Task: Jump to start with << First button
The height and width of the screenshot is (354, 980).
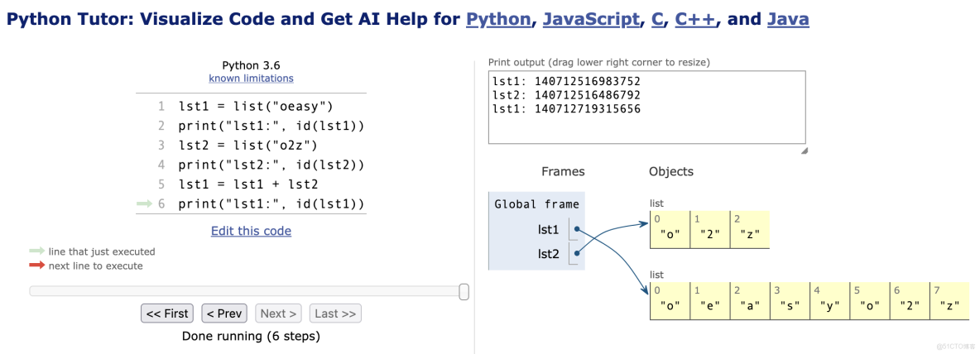Action: [x=167, y=313]
